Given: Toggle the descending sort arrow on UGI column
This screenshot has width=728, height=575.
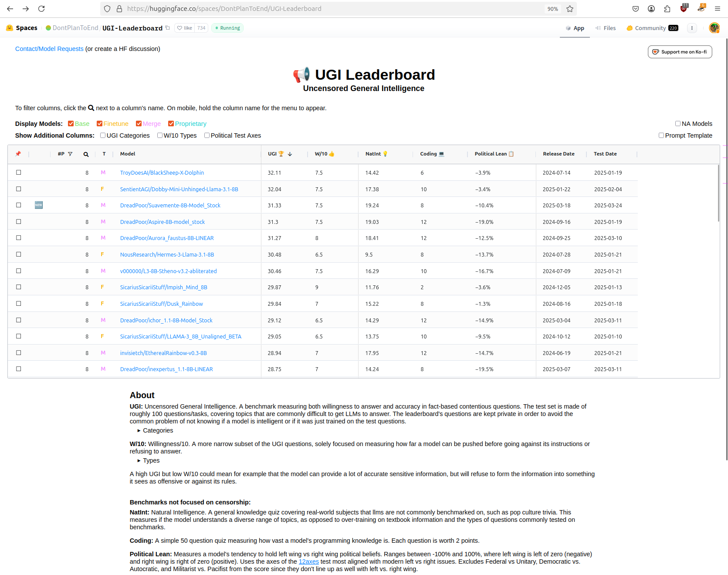Looking at the screenshot, I should tap(289, 154).
